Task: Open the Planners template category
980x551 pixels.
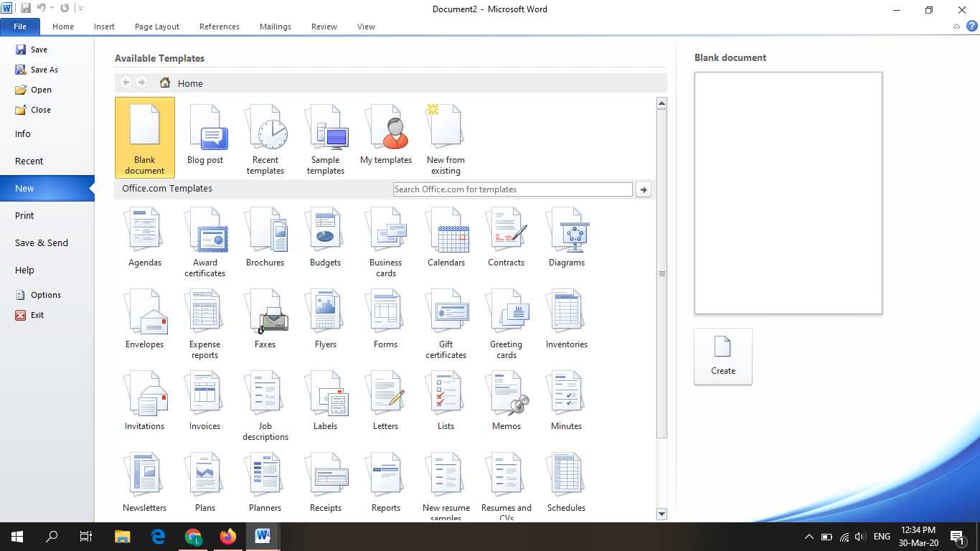Action: 265,483
